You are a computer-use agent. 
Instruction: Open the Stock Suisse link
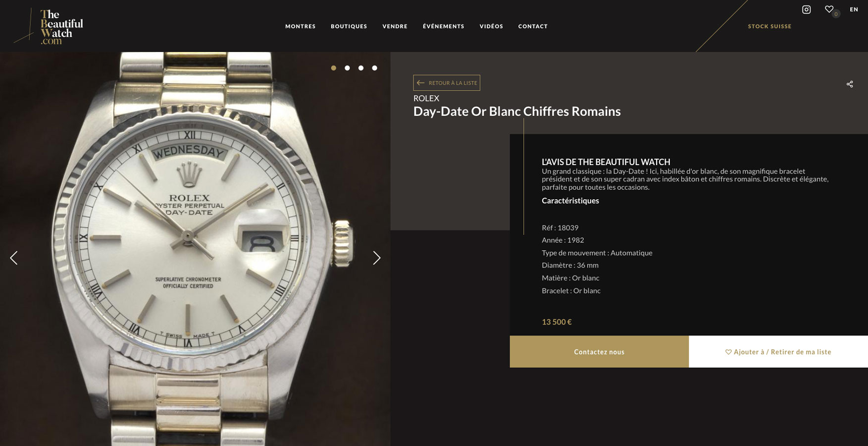(x=769, y=26)
